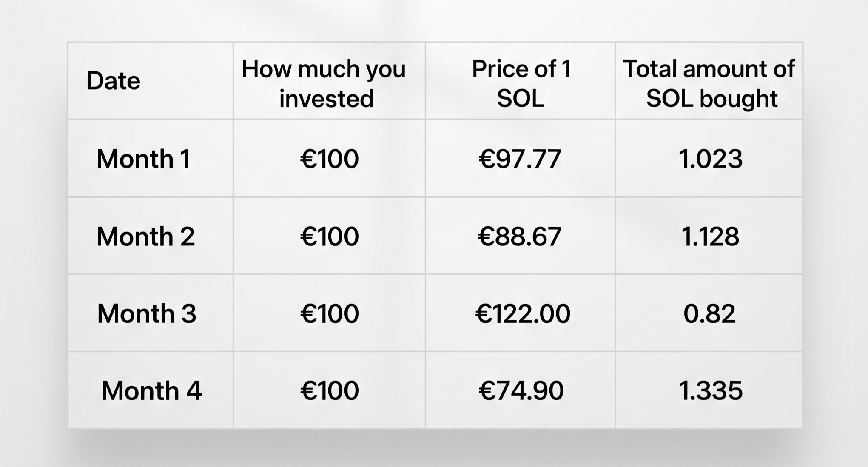Click the 'Price of 1 SOL' header

click(x=521, y=83)
